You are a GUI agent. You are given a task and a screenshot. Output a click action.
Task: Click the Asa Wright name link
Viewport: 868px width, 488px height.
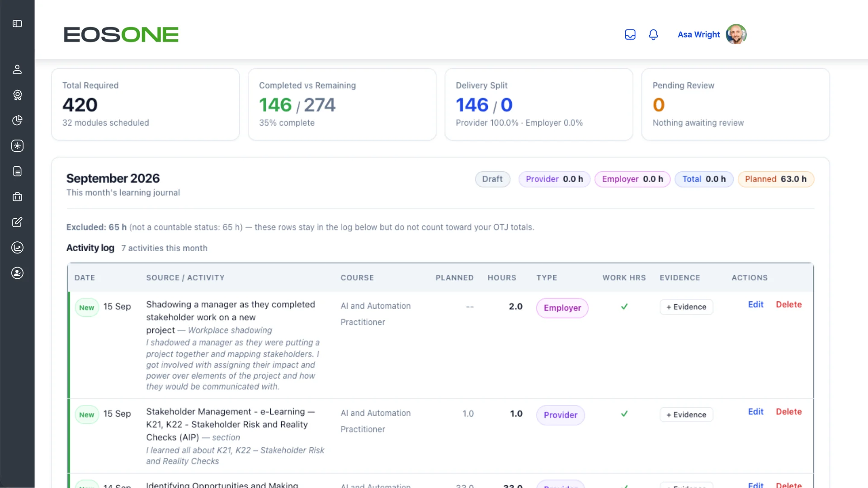[698, 34]
